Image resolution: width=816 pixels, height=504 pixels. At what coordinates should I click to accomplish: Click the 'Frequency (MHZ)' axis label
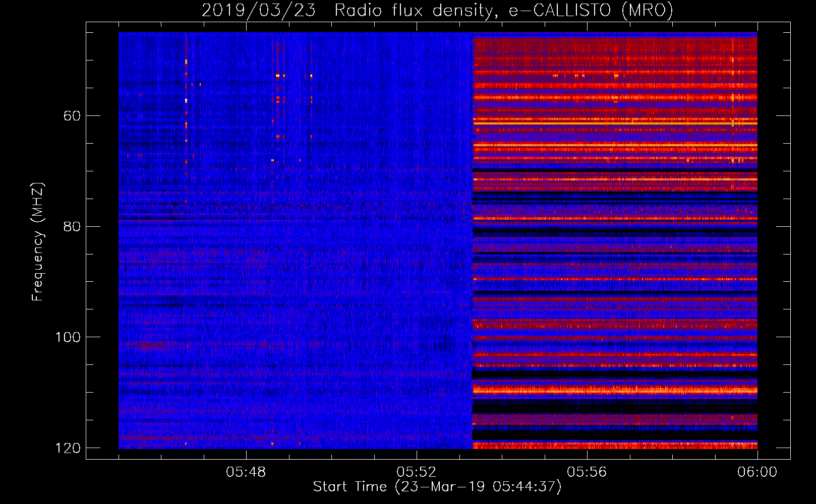[x=38, y=242]
